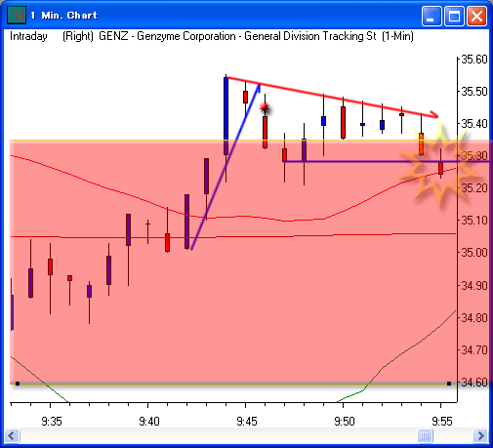Select the left handle of the shaded zone
493x448 pixels.
point(18,384)
